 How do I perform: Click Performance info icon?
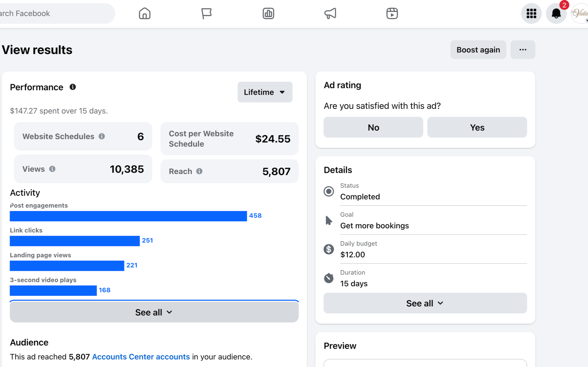(73, 87)
